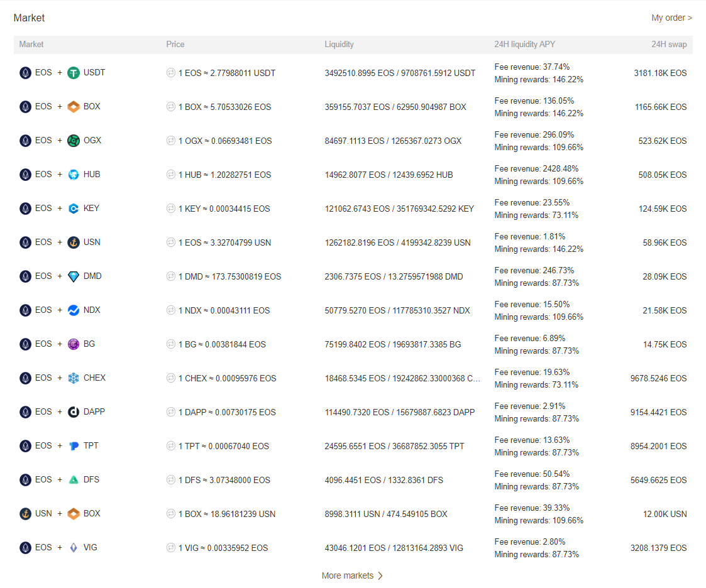Click the USN icon in USN + BOX row
Screen dimensions: 706x588
25,514
